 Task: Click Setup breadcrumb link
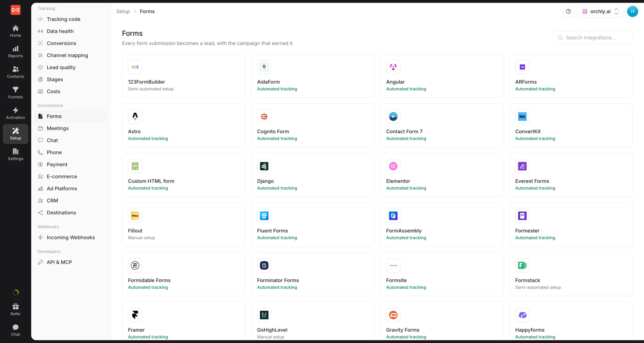123,11
